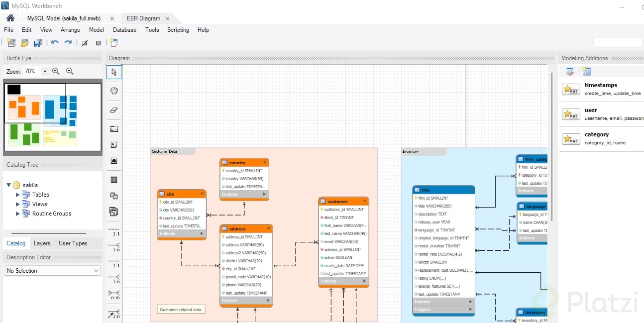The image size is (644, 323).
Task: Toggle align objects to grid icon
Action: click(x=99, y=43)
